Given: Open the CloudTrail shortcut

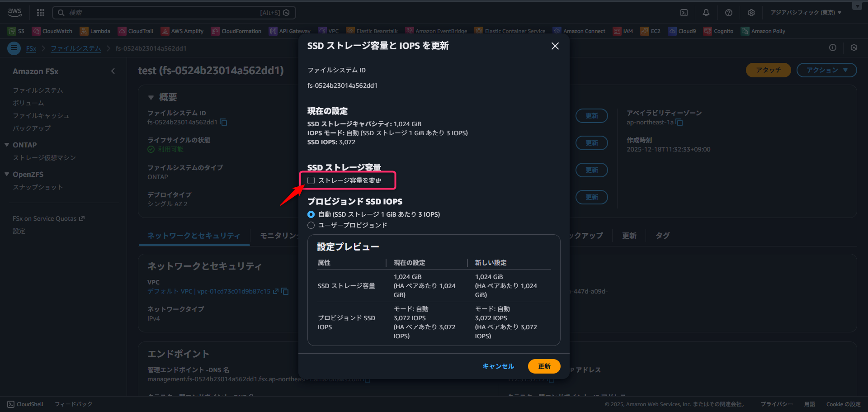Looking at the screenshot, I should tap(136, 31).
